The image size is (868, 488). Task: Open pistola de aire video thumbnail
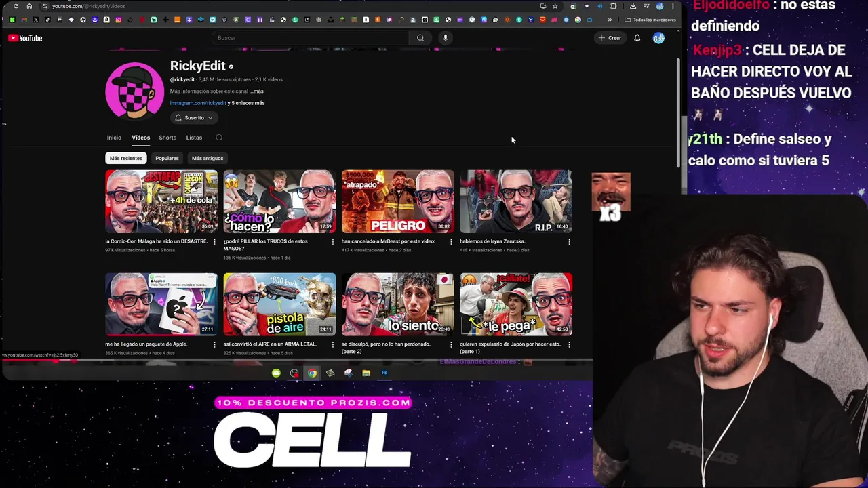click(279, 304)
